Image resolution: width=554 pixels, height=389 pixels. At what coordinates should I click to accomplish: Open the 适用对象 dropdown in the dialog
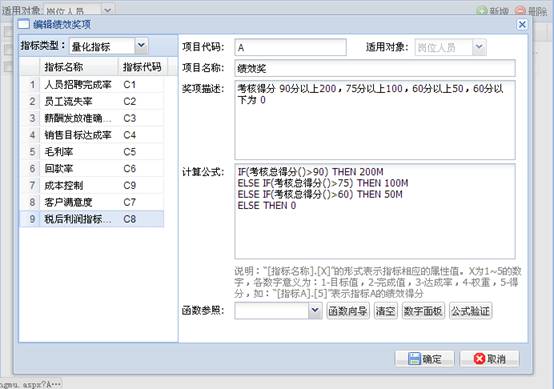point(479,47)
